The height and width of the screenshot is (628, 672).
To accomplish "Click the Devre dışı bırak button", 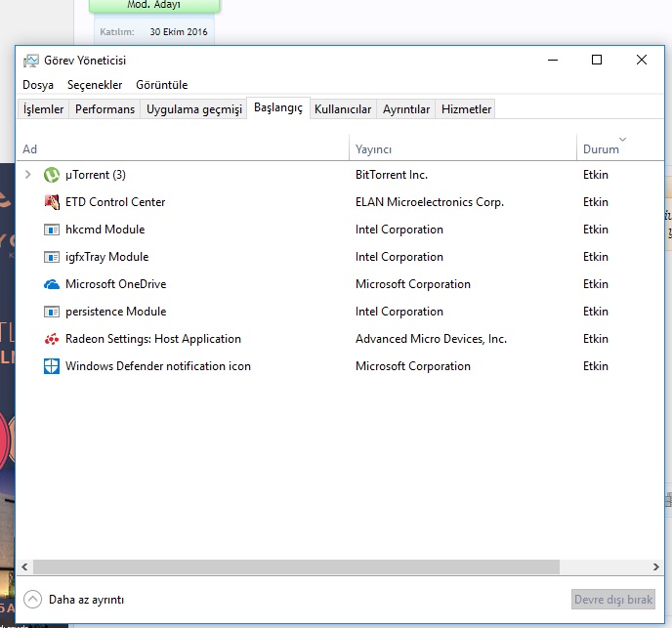I will point(612,600).
